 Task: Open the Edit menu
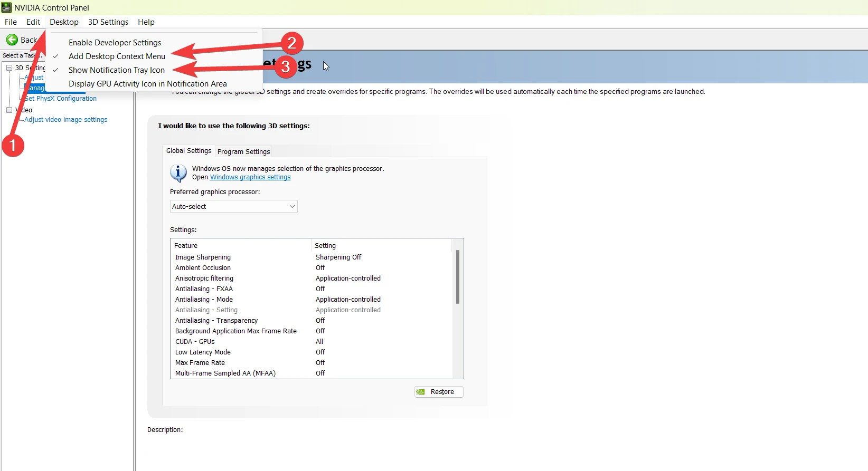[33, 22]
